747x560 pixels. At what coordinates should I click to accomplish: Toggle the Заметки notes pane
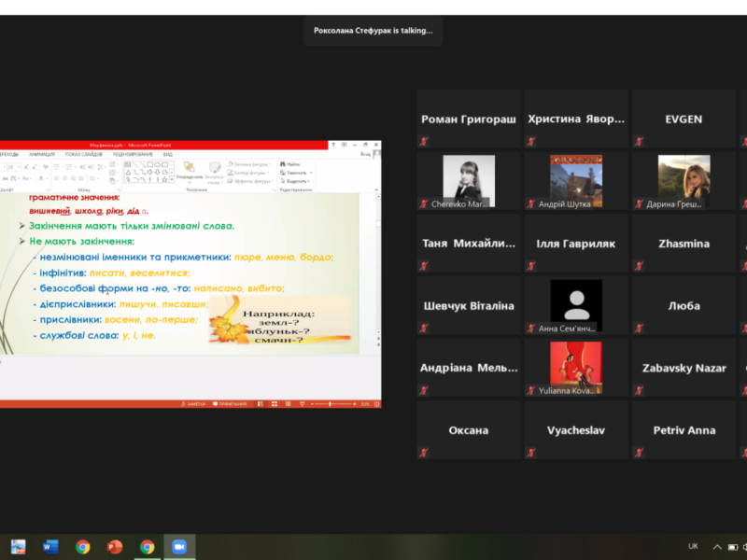[x=193, y=403]
